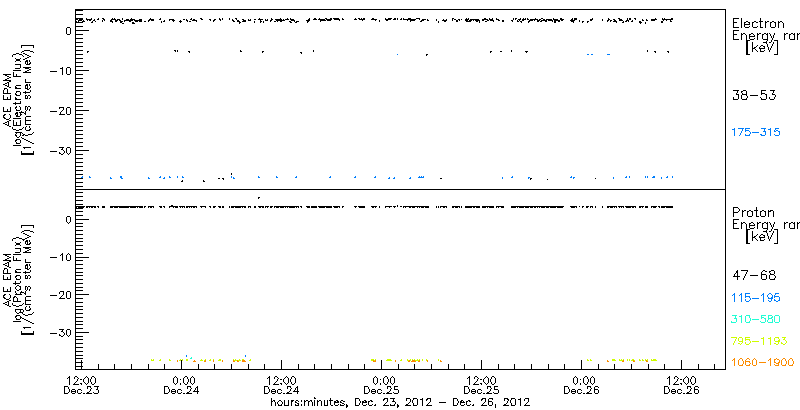Click the blue 175-315 electron legend label
This screenshot has height=410, width=800.
coord(756,133)
